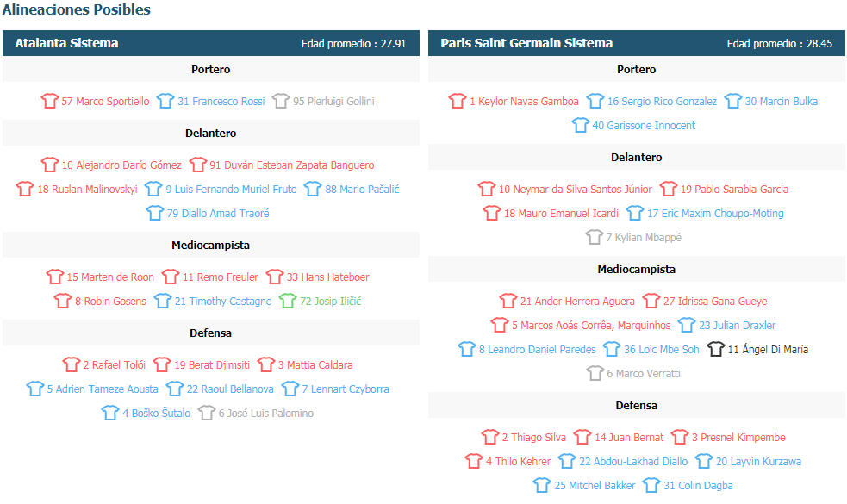Click the Paris Saint Germain Sistema header
The height and width of the screenshot is (504, 847).
[637, 43]
